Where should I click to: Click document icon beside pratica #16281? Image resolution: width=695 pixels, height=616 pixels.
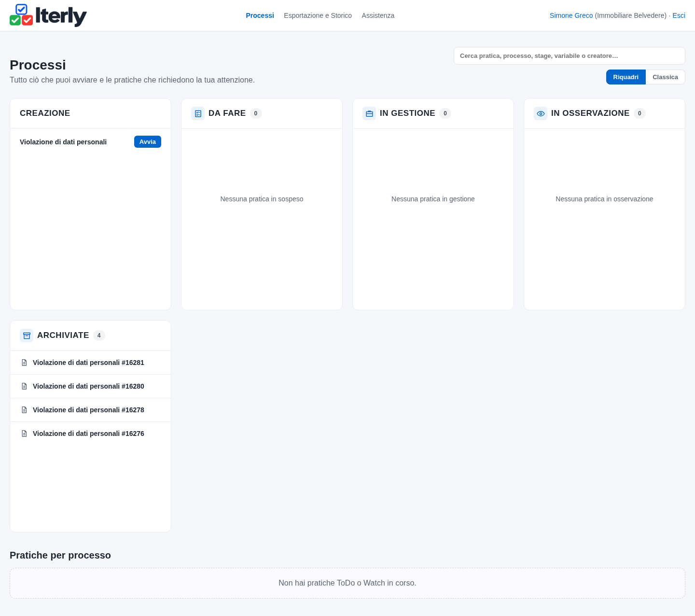(x=24, y=363)
